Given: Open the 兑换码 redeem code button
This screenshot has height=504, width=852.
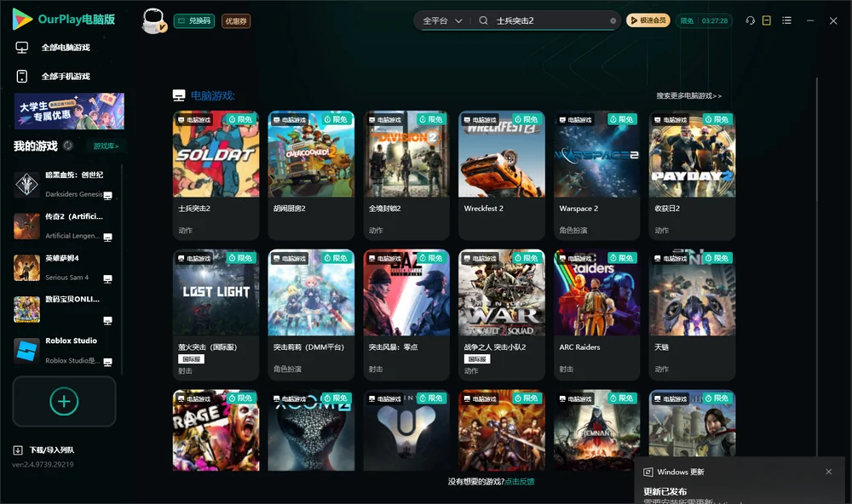Looking at the screenshot, I should click(x=194, y=21).
